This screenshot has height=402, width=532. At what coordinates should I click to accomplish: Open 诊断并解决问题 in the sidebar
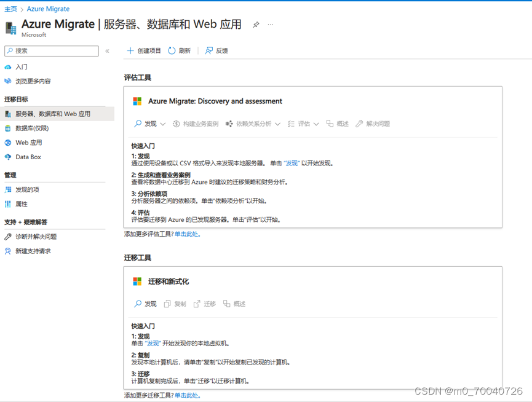click(36, 237)
